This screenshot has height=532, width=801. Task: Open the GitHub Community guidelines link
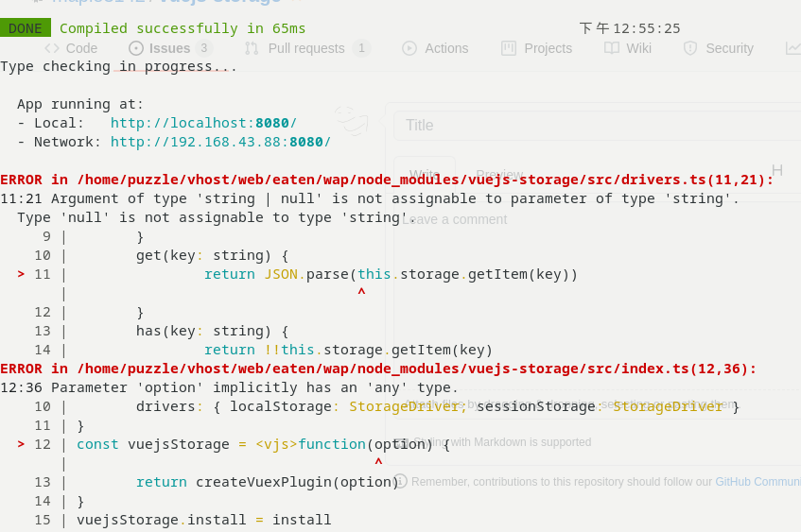[758, 482]
